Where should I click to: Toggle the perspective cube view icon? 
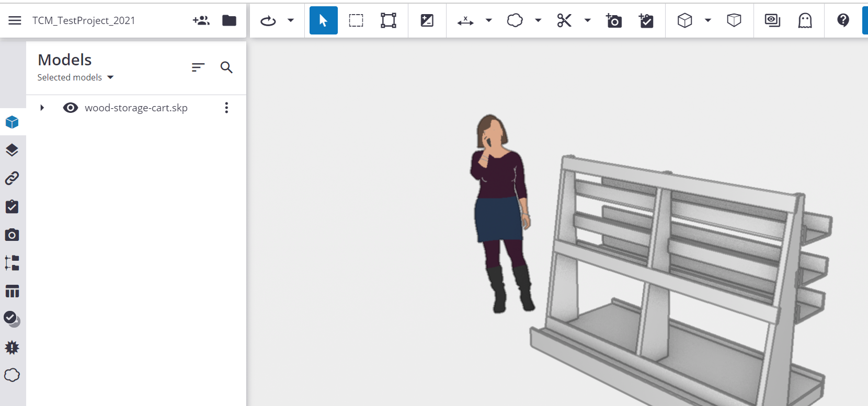(734, 20)
